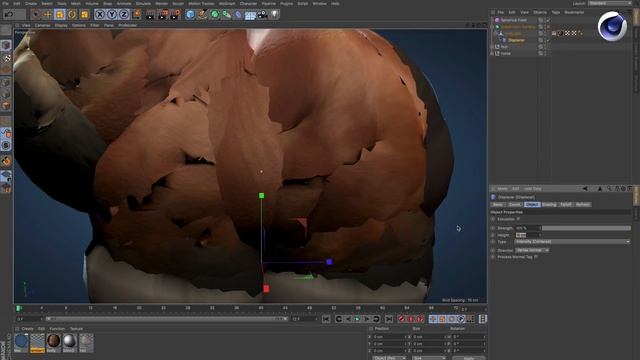Switch to Refresh tab in Attributes
The width and height of the screenshot is (640, 360).
[582, 204]
